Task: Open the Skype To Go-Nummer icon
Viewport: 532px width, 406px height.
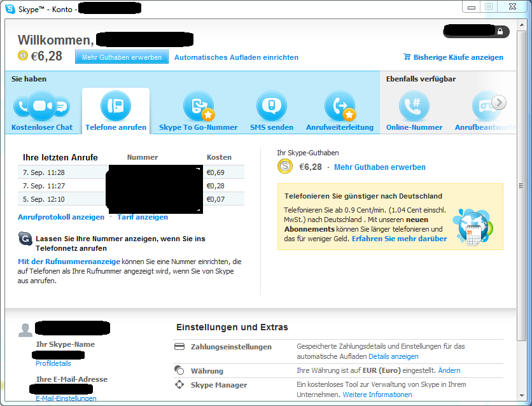Action: click(x=198, y=106)
